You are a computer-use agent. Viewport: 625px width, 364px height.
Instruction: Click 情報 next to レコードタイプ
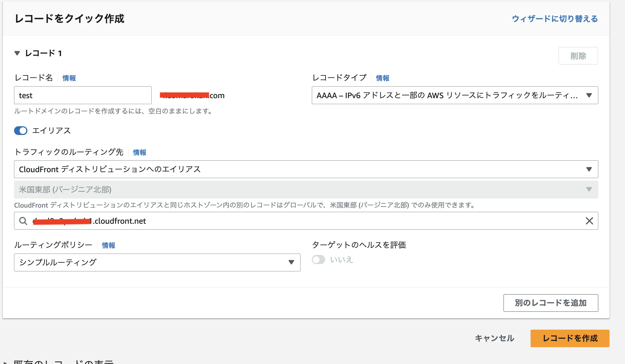(382, 78)
